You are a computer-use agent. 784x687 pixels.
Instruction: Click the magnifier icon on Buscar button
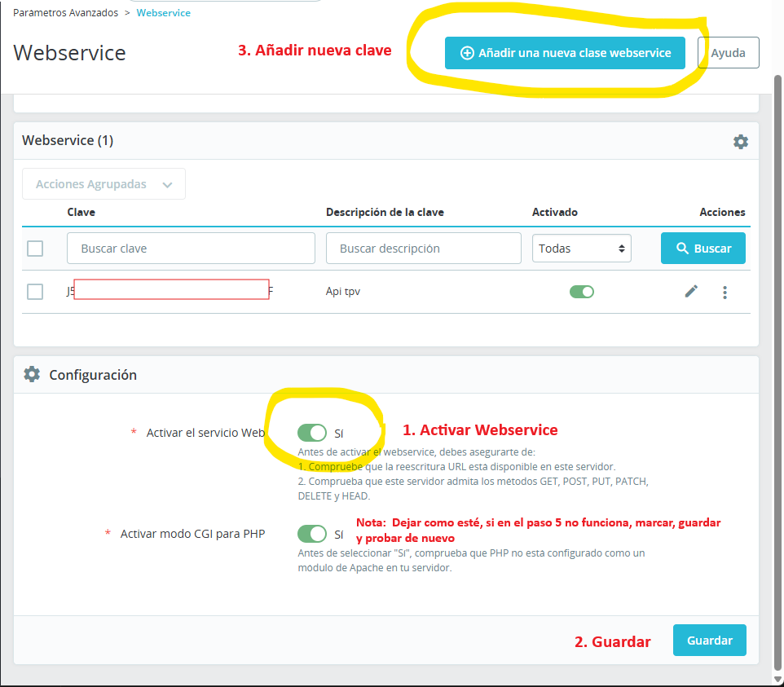(682, 248)
